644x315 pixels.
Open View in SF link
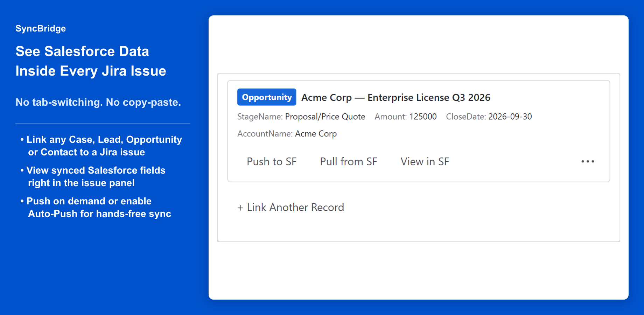click(425, 161)
